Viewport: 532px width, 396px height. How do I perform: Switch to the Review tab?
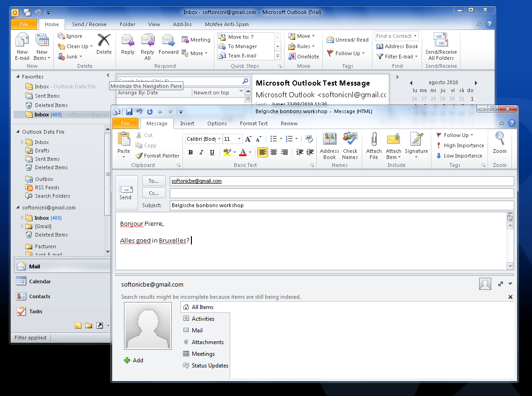pos(289,124)
